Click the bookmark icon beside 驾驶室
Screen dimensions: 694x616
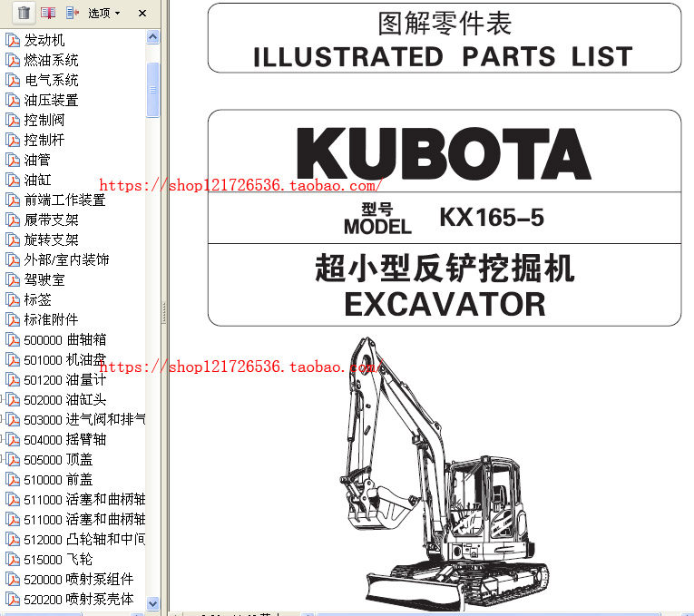click(x=13, y=279)
